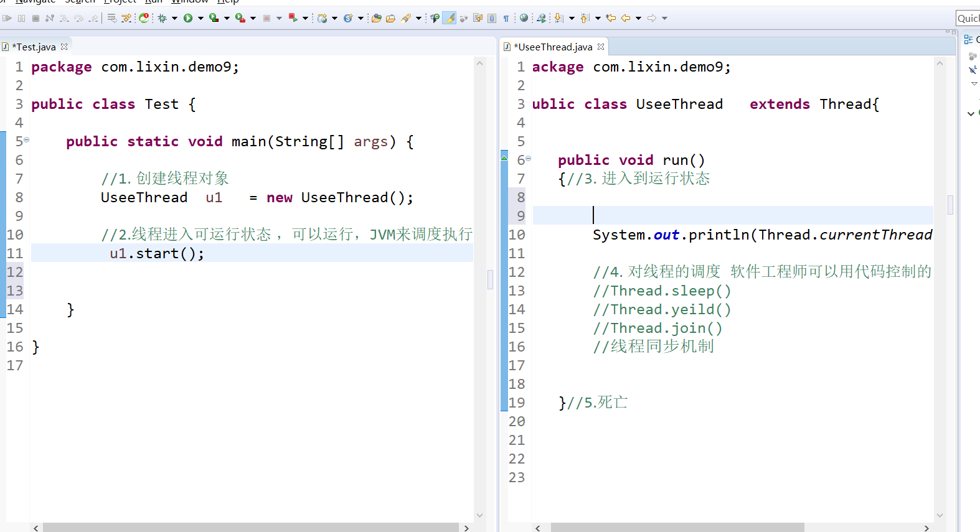Viewport: 980px width, 532px height.
Task: Click the New Java Package/Project wizard icon
Action: click(322, 18)
